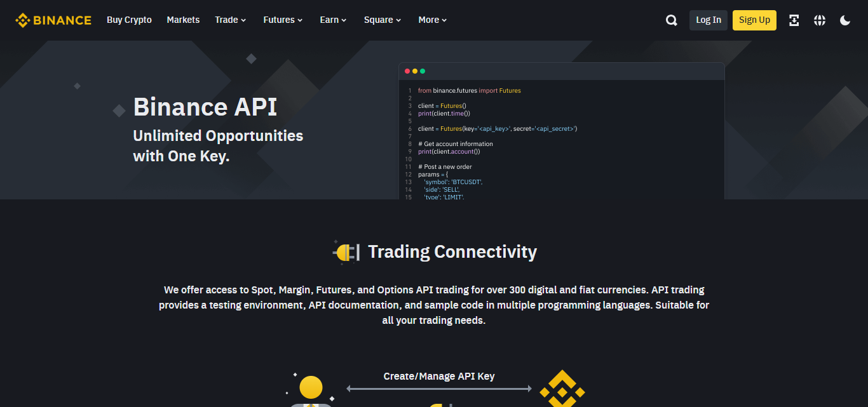The width and height of the screenshot is (868, 407).
Task: Click the Trading Connectivity heading
Action: coord(452,252)
